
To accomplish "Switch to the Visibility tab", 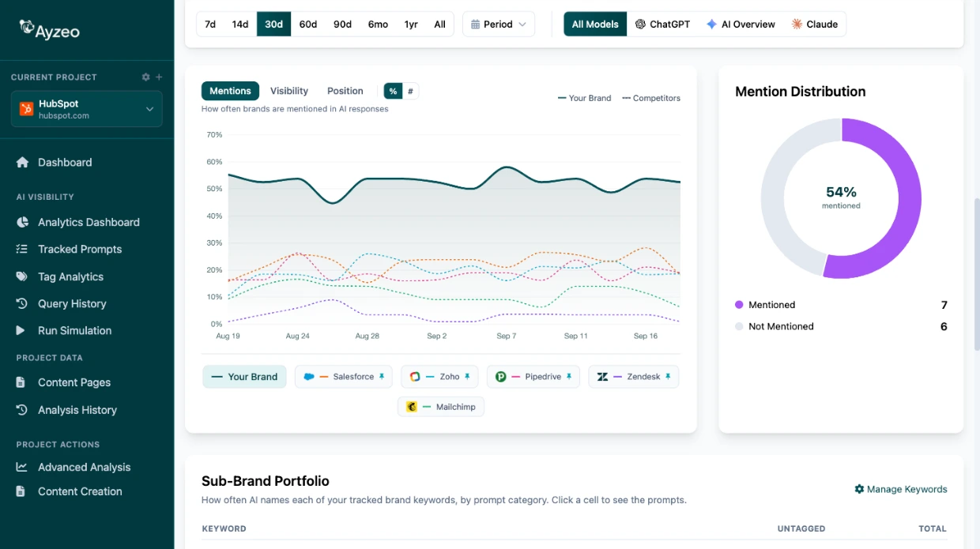I will pyautogui.click(x=289, y=91).
